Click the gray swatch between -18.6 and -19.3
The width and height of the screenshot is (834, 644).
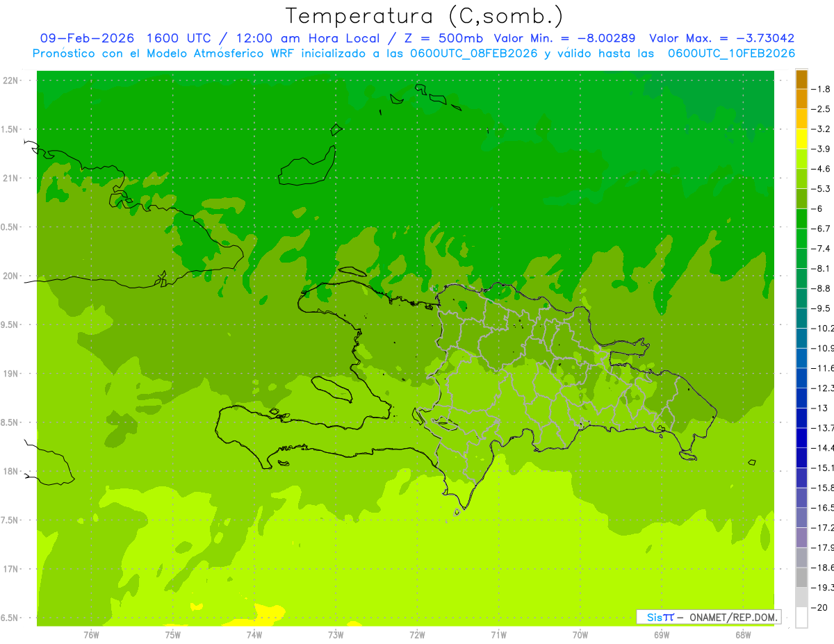(801, 578)
